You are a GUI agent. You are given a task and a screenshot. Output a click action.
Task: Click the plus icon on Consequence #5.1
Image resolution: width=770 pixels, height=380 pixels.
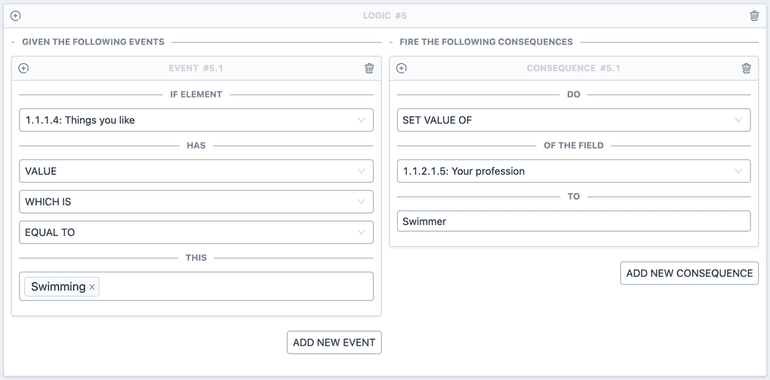click(x=401, y=68)
